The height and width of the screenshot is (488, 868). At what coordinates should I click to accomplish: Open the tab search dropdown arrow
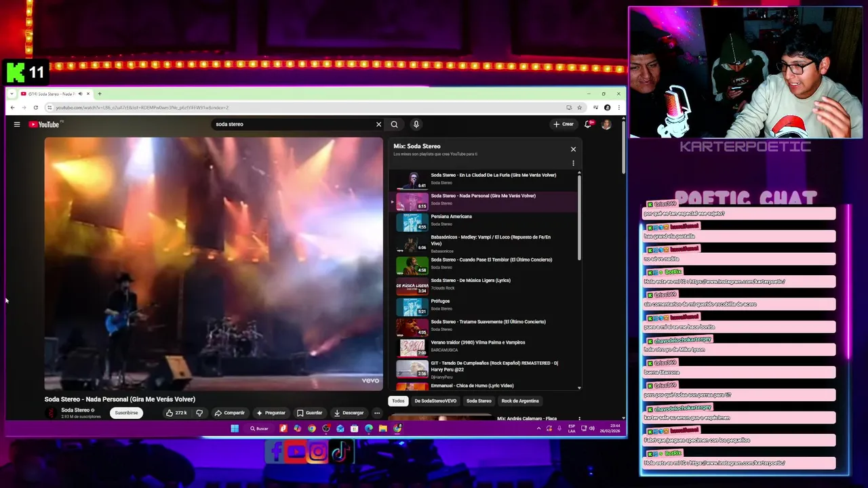tap(12, 94)
